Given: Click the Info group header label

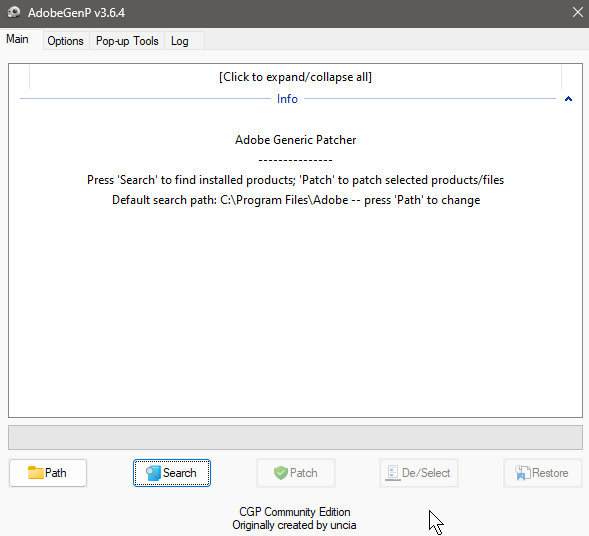Looking at the screenshot, I should click(x=287, y=99).
